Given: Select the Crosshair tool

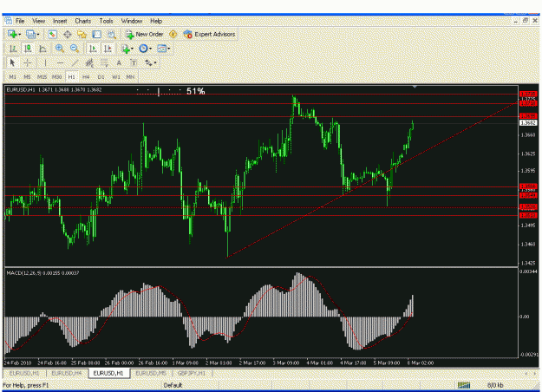Looking at the screenshot, I should [x=28, y=63].
